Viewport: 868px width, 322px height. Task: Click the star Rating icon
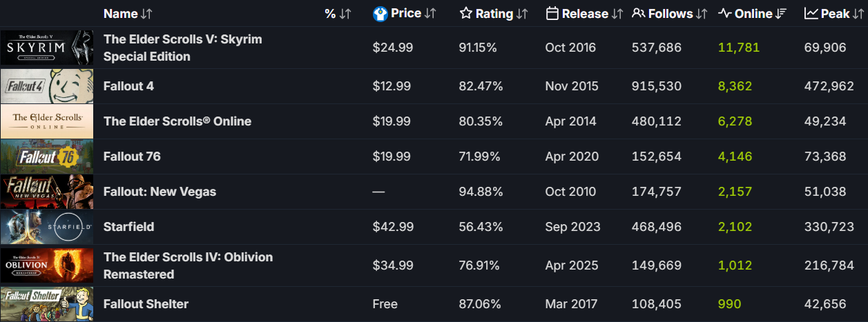(466, 14)
